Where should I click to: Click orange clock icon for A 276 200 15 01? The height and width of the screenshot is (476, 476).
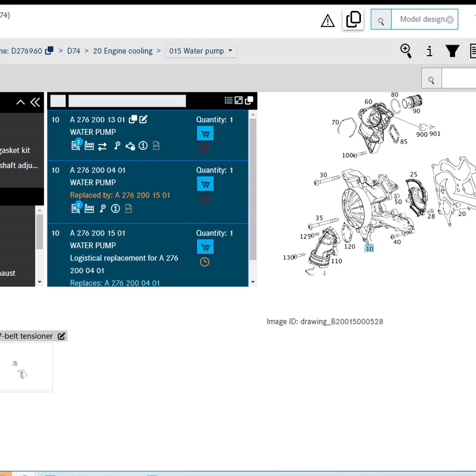(205, 262)
